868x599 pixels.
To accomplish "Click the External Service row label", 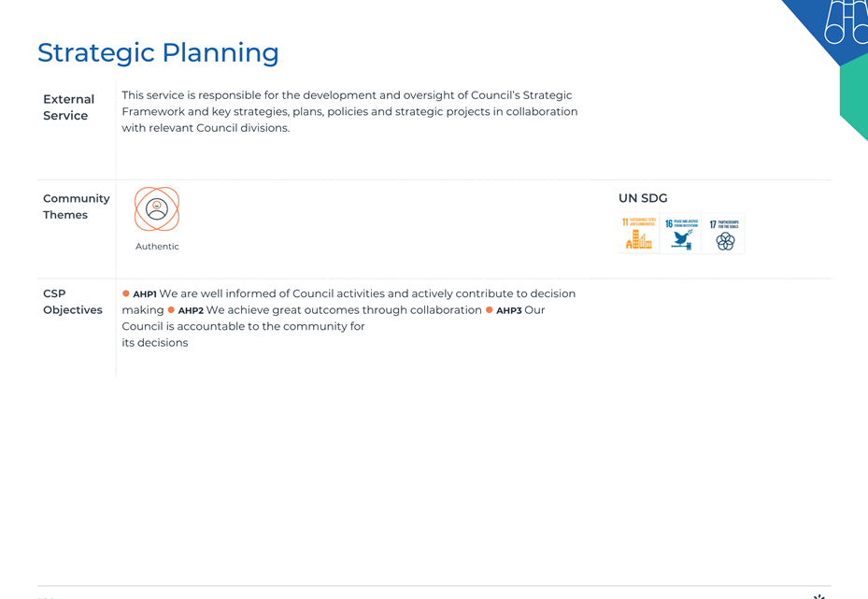I will [x=68, y=107].
